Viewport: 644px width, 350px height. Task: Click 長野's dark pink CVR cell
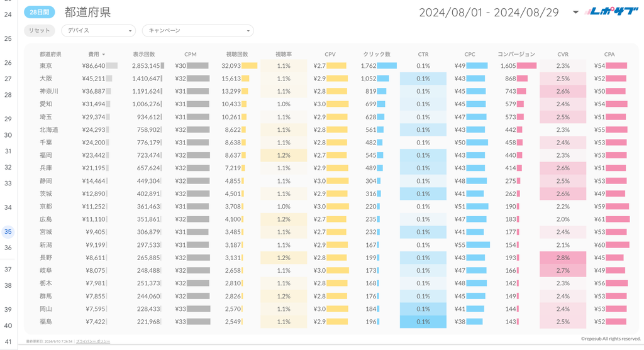(562, 258)
